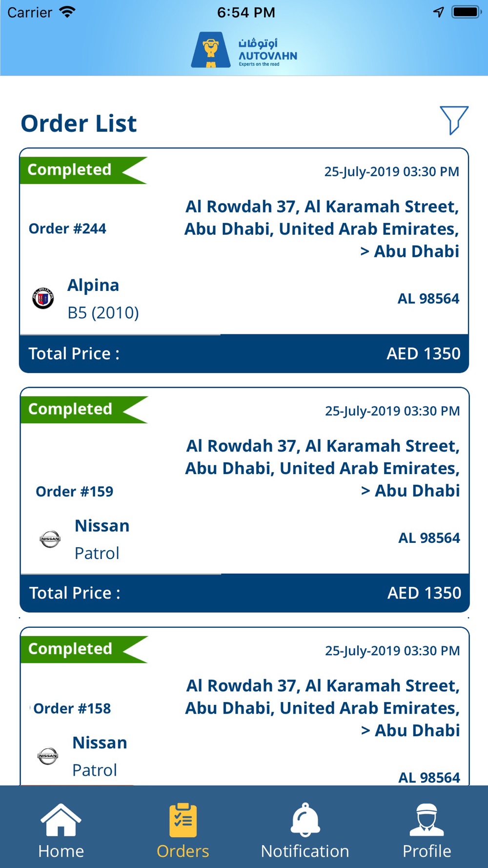Viewport: 488px width, 868px height.
Task: Select Alpina B5 (2010) vehicle text
Action: point(103,299)
